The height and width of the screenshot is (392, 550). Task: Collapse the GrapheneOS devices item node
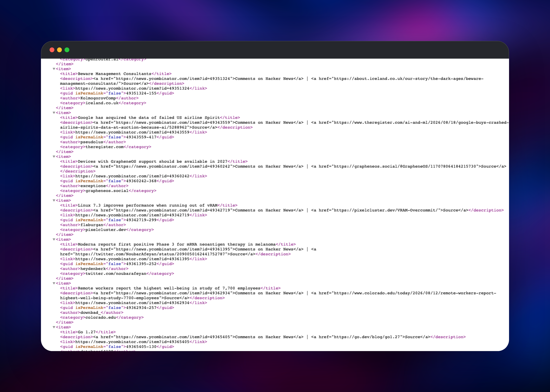(54, 157)
